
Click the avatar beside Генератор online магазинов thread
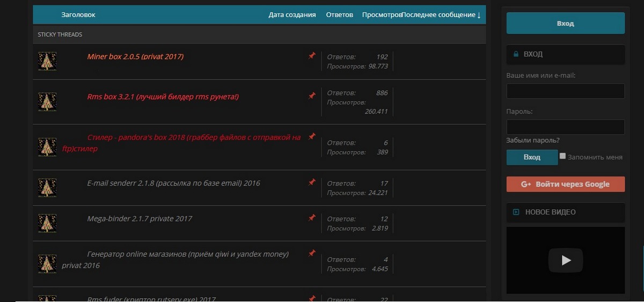tap(47, 263)
